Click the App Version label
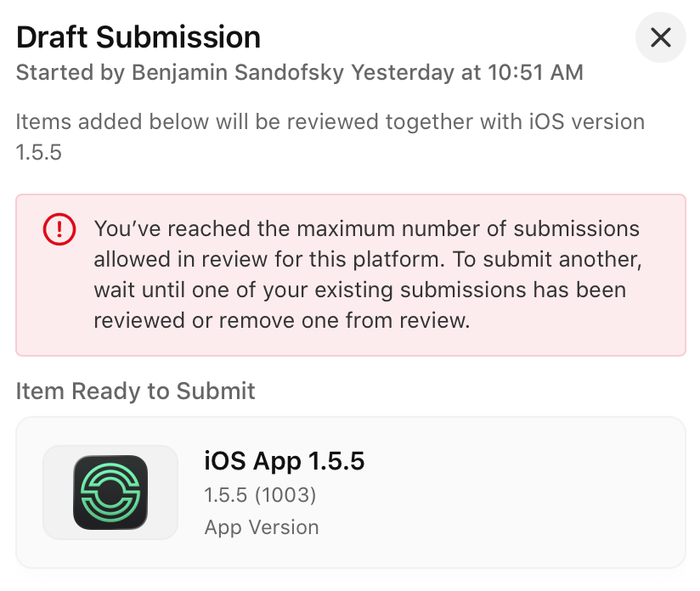The width and height of the screenshot is (700, 591). (262, 527)
